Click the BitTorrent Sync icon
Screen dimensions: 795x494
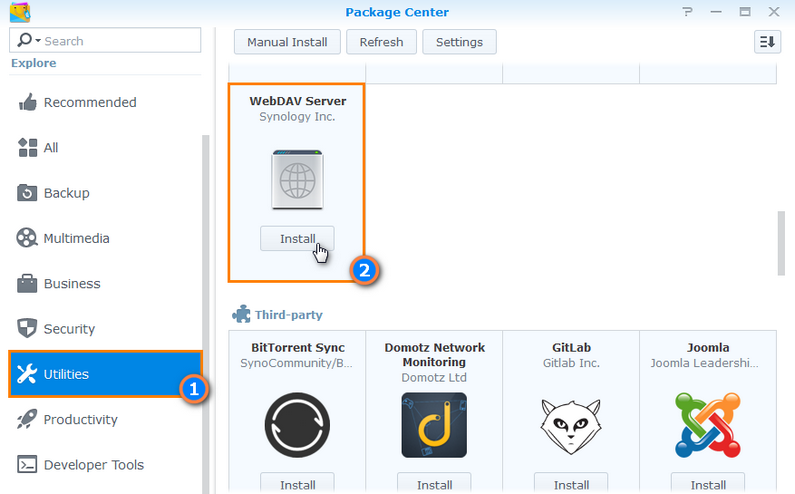pos(297,425)
